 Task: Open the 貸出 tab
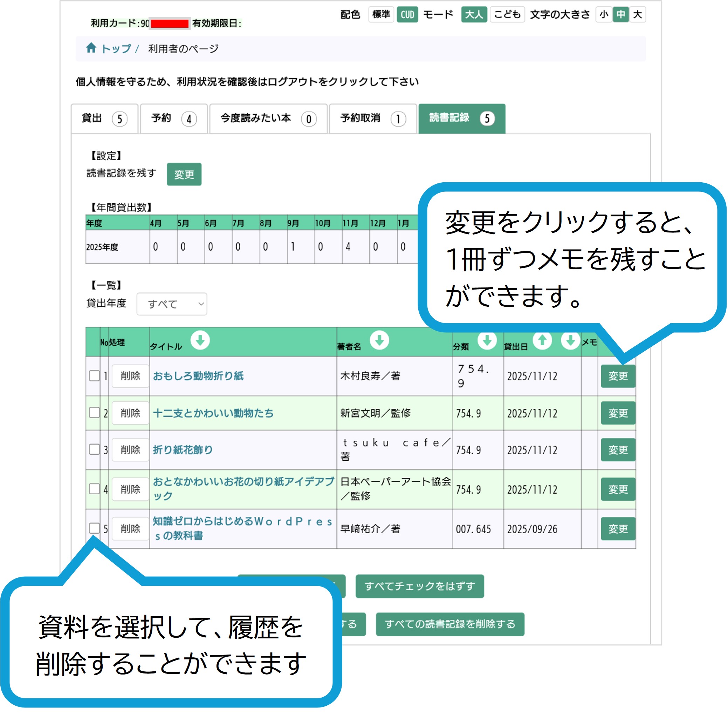tap(104, 119)
